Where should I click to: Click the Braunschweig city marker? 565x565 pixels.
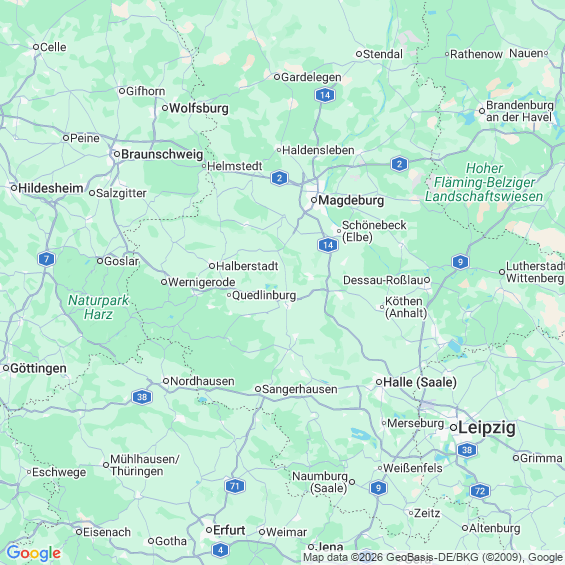[117, 154]
